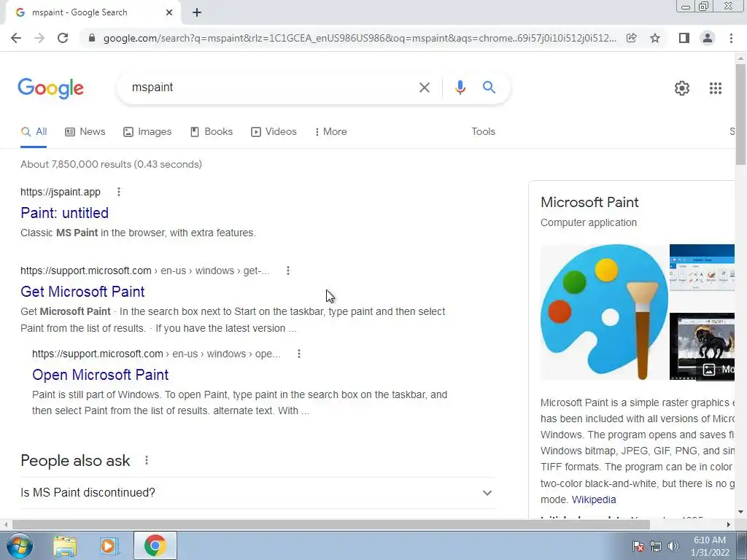Click the network tray icon

pos(656,546)
